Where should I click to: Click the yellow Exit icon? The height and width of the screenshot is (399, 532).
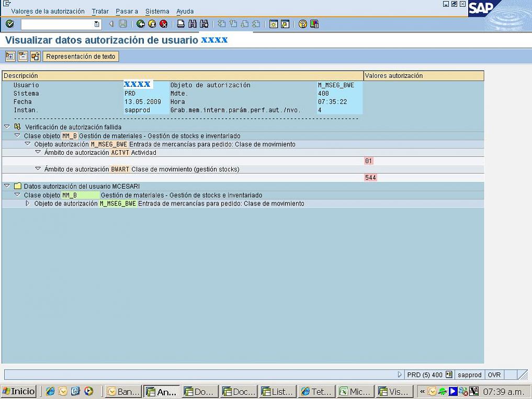(152, 24)
